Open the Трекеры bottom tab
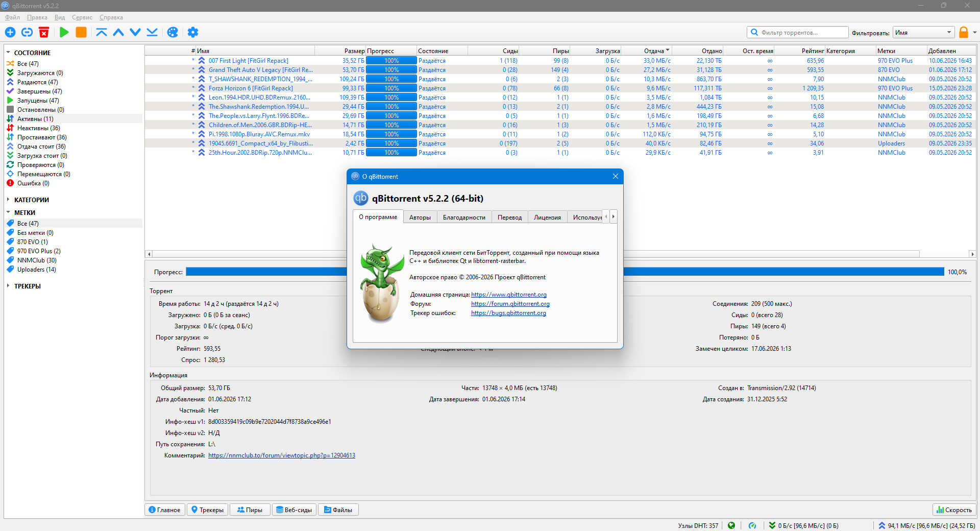 click(x=207, y=510)
